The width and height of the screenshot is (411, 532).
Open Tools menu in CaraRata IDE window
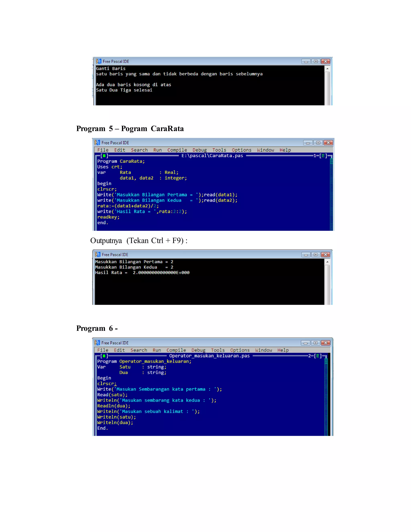(219, 150)
